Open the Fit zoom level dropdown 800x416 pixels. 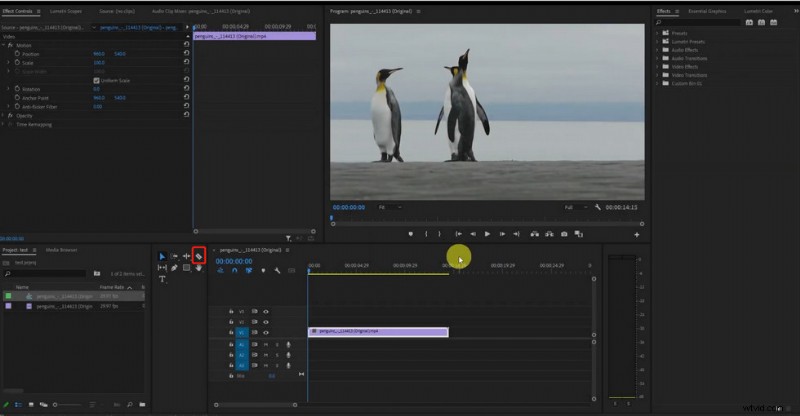(x=390, y=207)
